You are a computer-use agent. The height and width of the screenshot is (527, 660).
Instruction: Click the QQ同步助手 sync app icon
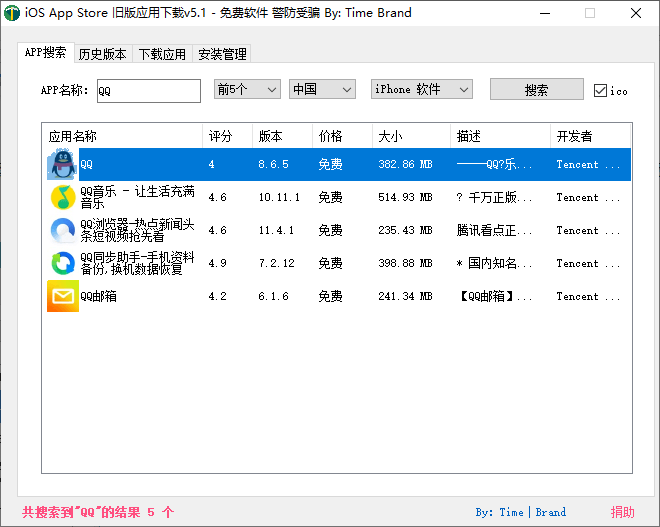pos(62,263)
